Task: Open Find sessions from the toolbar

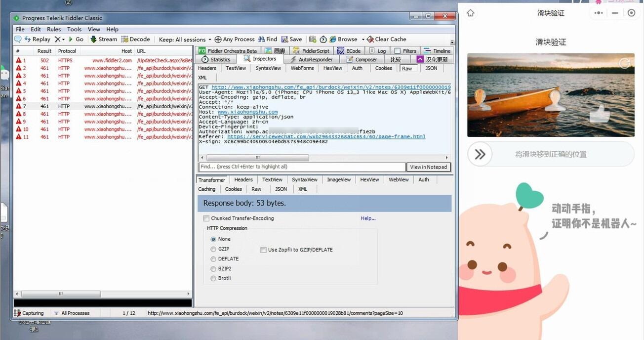Action: (x=267, y=40)
